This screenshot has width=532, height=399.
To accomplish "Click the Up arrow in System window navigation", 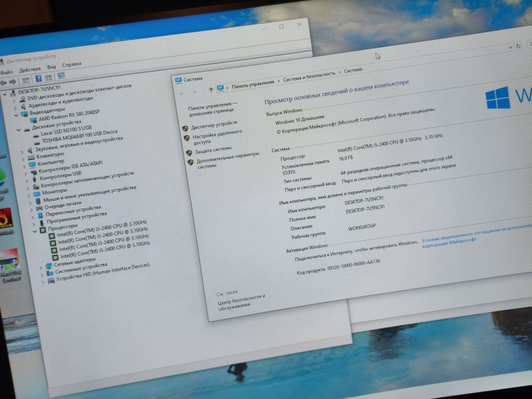I will pyautogui.click(x=211, y=90).
